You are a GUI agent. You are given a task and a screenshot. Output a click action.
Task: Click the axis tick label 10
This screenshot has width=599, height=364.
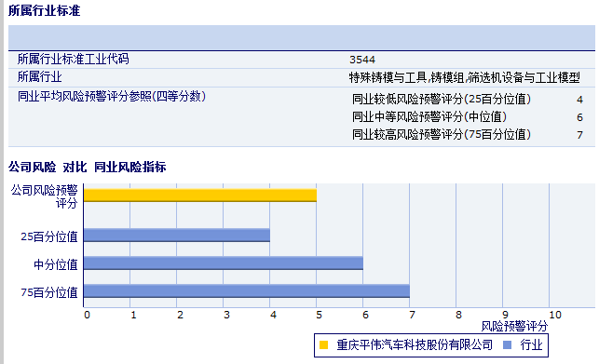[555, 315]
